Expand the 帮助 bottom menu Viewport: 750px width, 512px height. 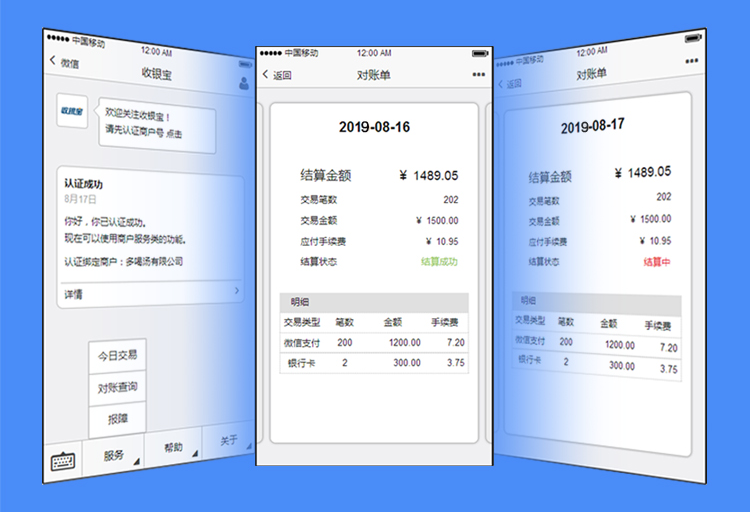tap(174, 447)
